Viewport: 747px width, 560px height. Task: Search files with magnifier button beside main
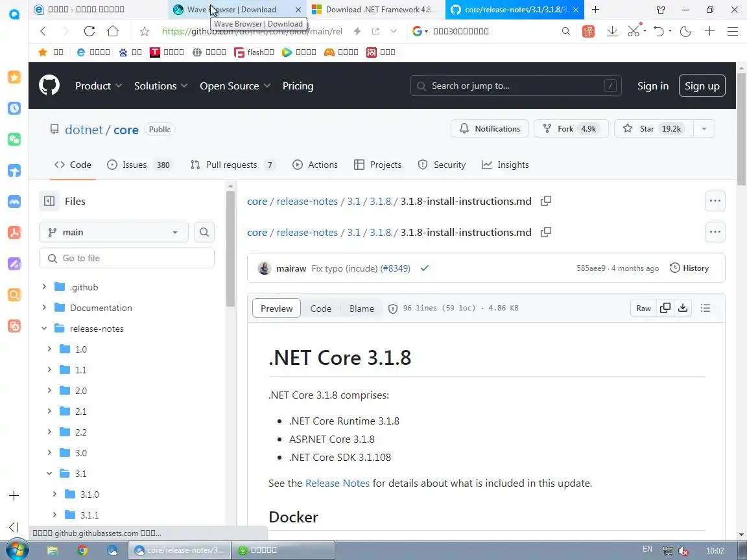coord(204,232)
